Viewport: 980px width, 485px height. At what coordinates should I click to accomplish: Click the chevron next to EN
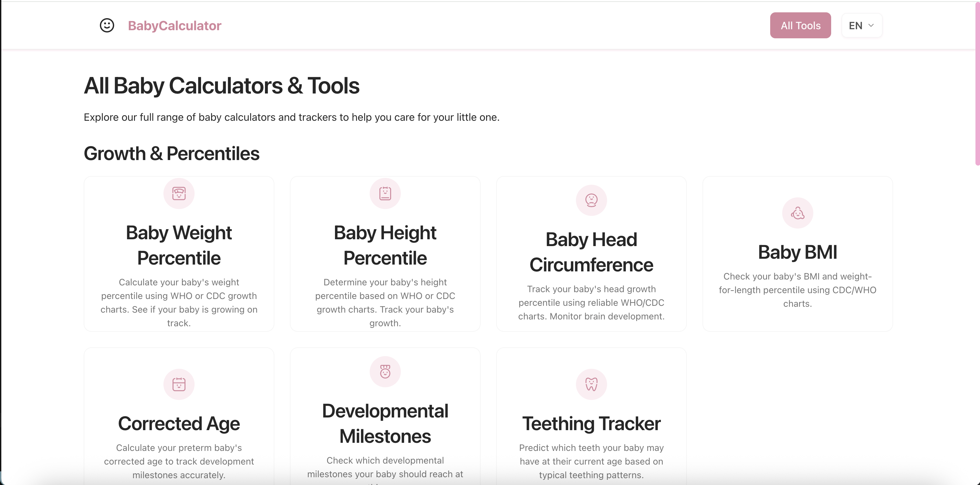(871, 26)
